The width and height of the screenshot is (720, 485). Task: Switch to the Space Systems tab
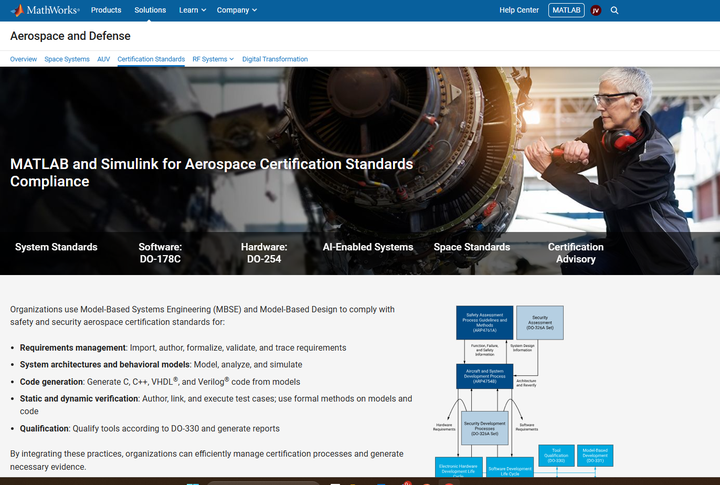coord(67,59)
